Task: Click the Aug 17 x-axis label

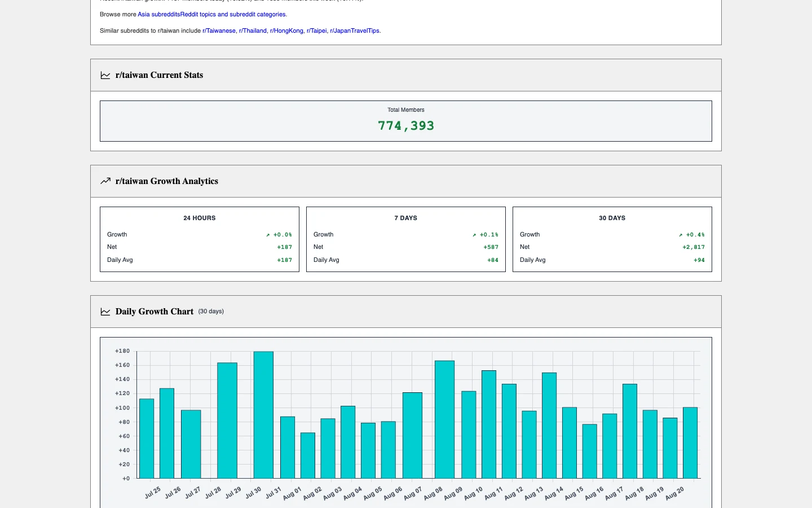Action: [x=615, y=493]
